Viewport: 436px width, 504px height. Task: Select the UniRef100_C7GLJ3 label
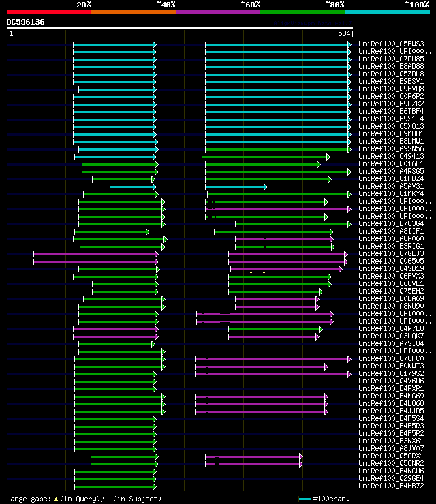[391, 253]
